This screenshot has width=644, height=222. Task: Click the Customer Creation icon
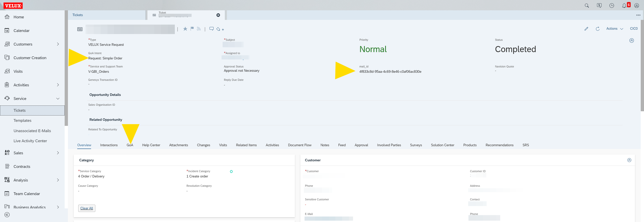pos(7,58)
